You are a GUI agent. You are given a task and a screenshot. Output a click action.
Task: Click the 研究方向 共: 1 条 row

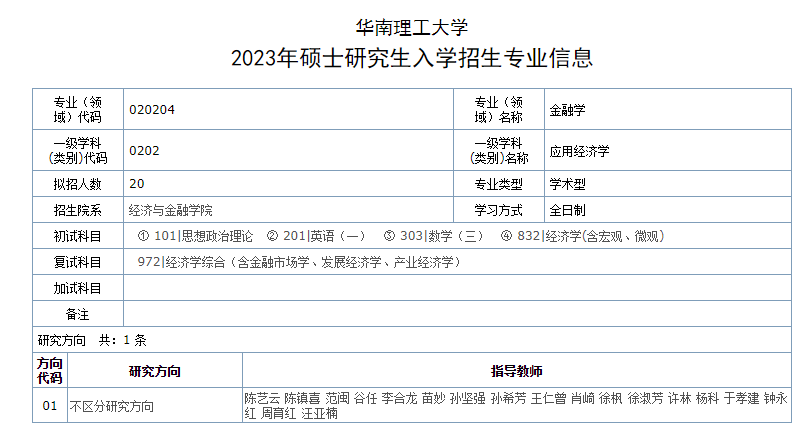[x=412, y=340]
